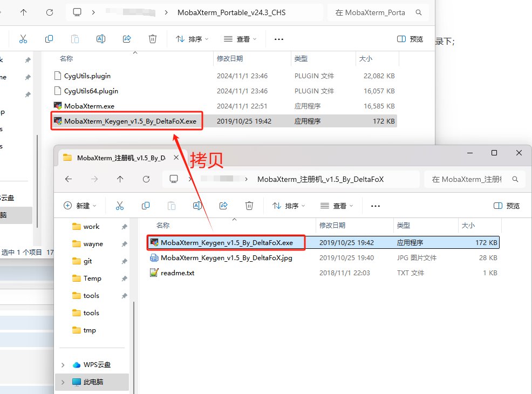Click Share icon in front window toolbar
The width and height of the screenshot is (532, 394).
pos(223,206)
